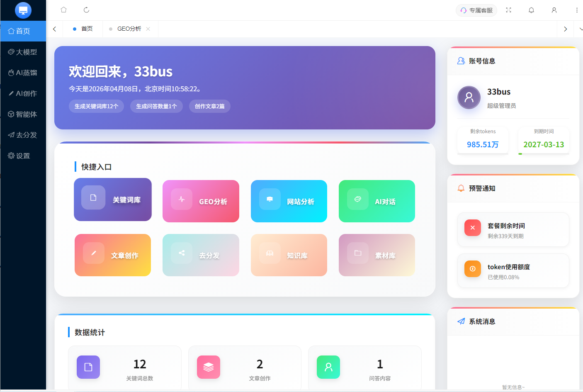Viewport: 583px width, 392px height.
Task: Open the notification bell icon
Action: click(531, 10)
